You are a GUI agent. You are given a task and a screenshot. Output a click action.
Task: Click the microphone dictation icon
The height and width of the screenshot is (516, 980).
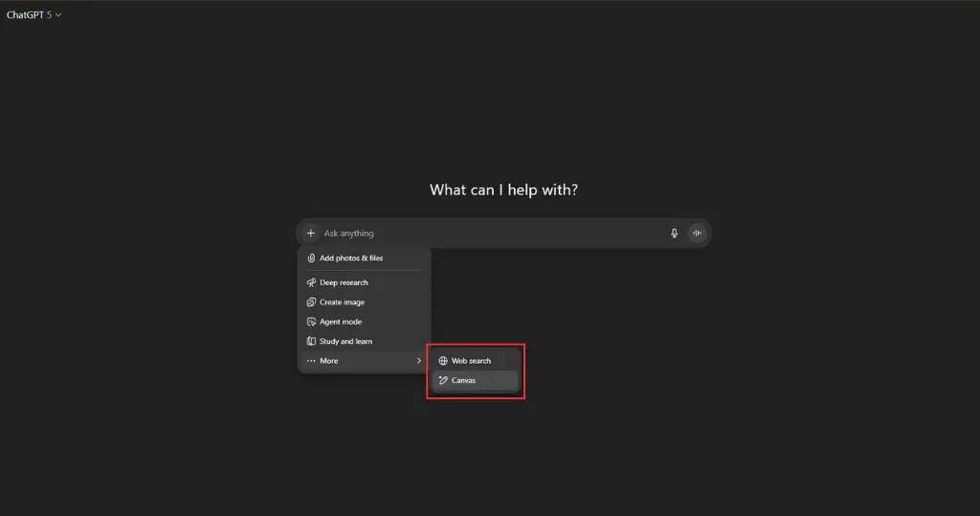(x=674, y=234)
